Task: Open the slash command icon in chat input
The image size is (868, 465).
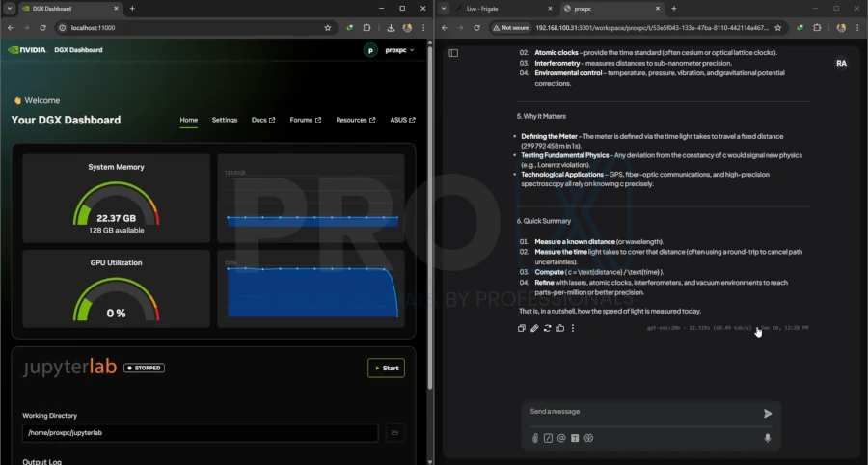Action: [548, 438]
